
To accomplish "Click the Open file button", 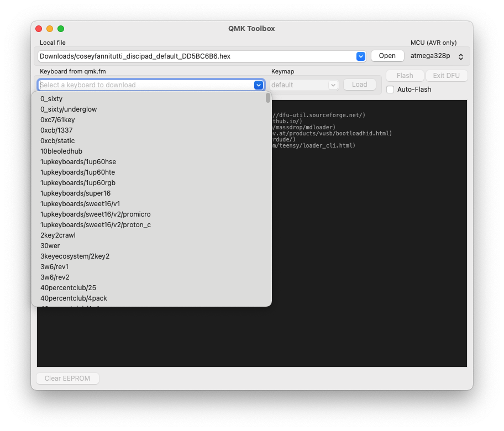I will (x=387, y=56).
